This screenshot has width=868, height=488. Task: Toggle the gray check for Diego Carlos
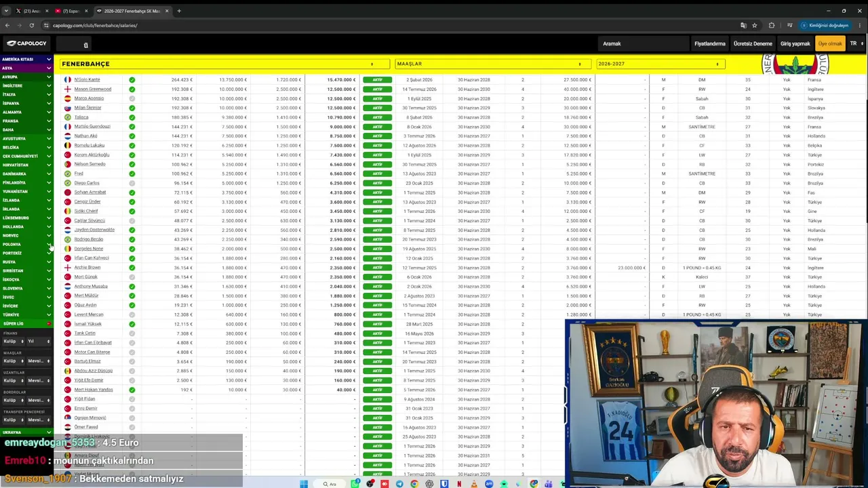click(132, 183)
